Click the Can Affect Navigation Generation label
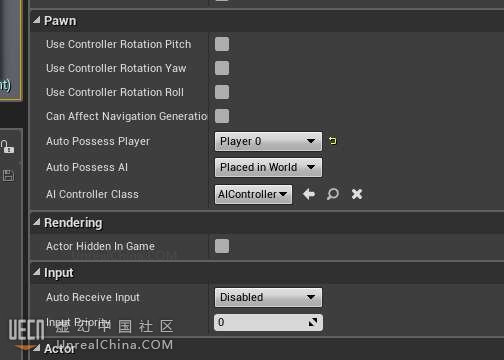 127,116
